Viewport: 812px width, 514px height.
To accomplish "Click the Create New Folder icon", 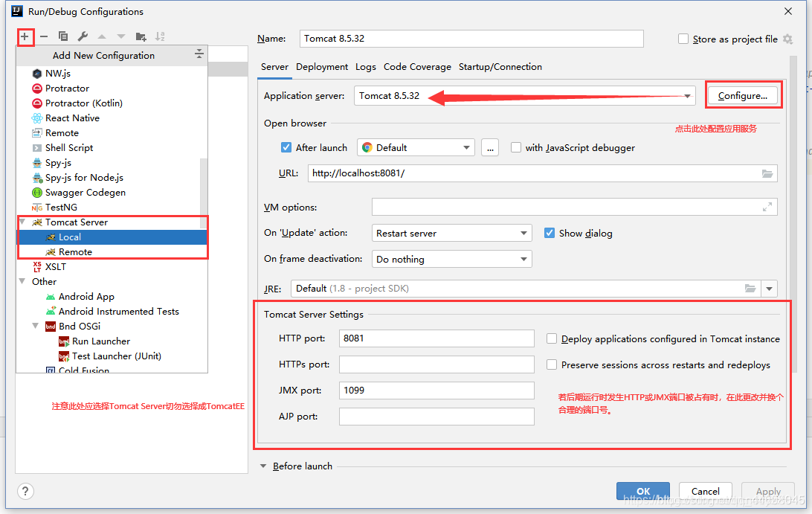I will 141,36.
